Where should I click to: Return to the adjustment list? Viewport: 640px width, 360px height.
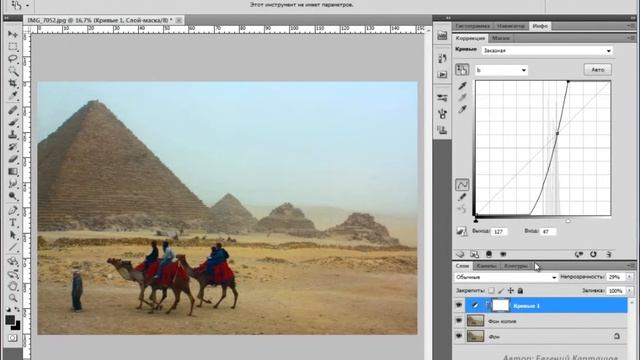[x=460, y=254]
